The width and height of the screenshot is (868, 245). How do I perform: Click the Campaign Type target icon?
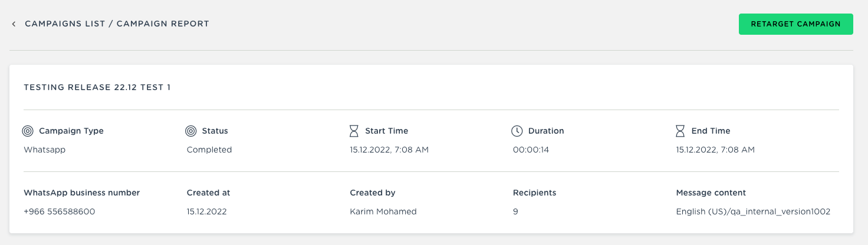tap(28, 131)
